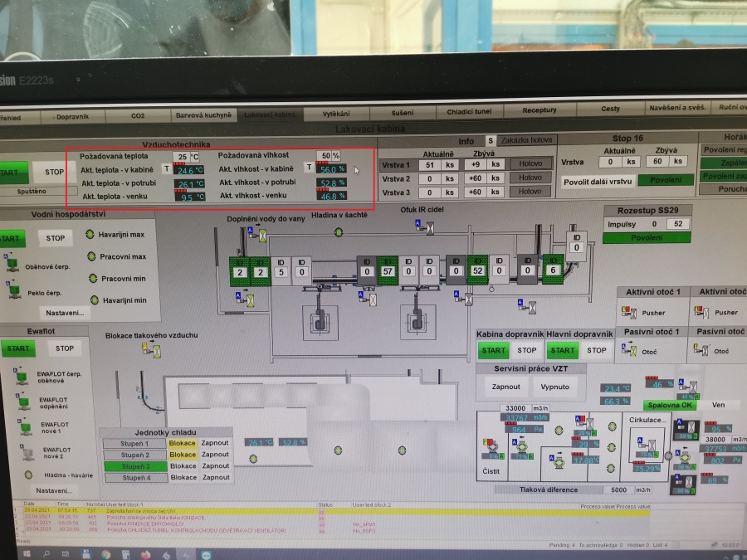Click the Hladina - havárie indicator lamp
The width and height of the screenshot is (747, 560).
coord(28,475)
